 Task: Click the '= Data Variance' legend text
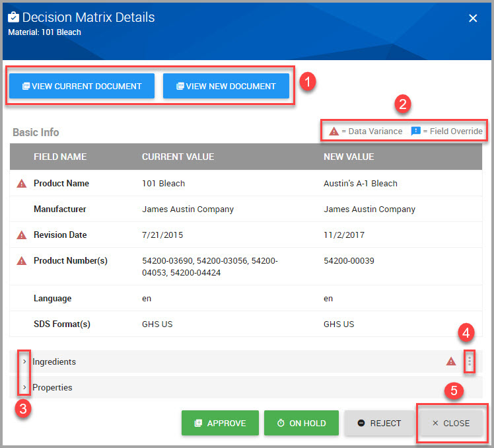pos(372,131)
